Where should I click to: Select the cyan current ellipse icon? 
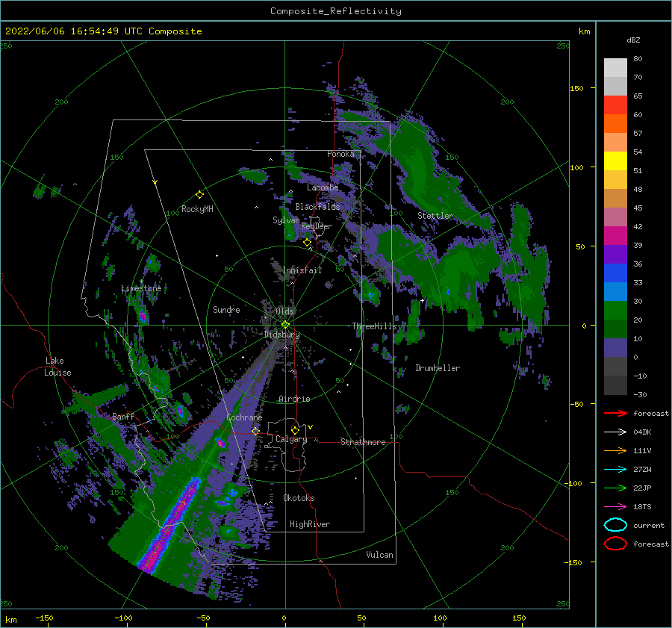coord(615,525)
